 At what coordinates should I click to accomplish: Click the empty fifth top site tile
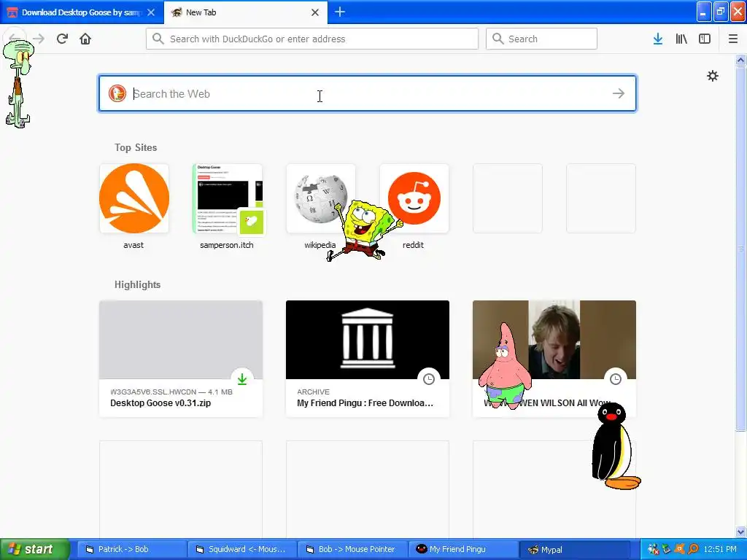click(508, 198)
